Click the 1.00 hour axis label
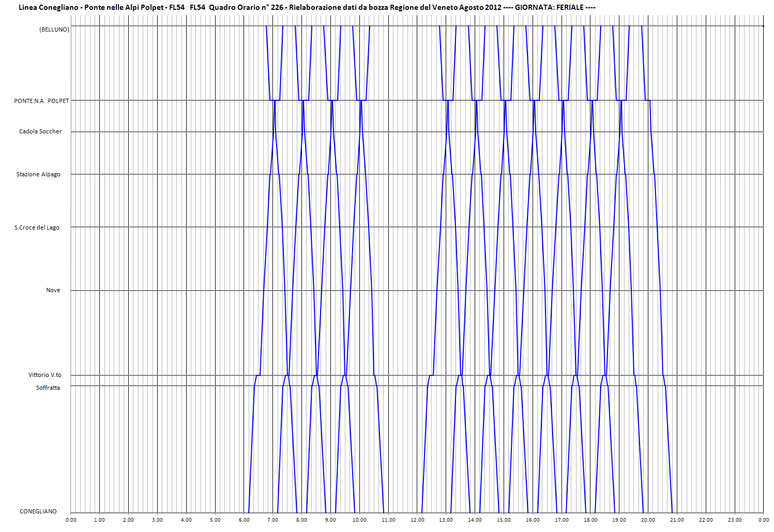Screen dimensions: 774x532 100,520
